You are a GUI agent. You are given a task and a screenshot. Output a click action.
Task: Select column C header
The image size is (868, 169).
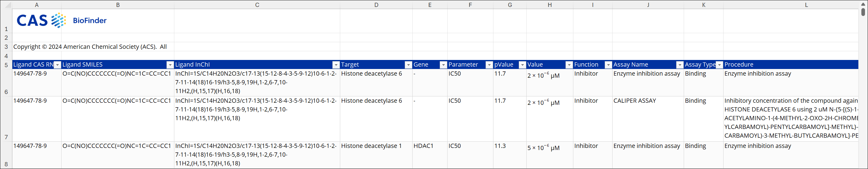(257, 5)
